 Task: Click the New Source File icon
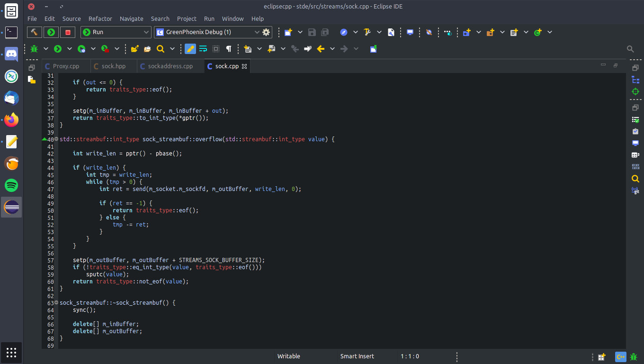click(x=514, y=32)
